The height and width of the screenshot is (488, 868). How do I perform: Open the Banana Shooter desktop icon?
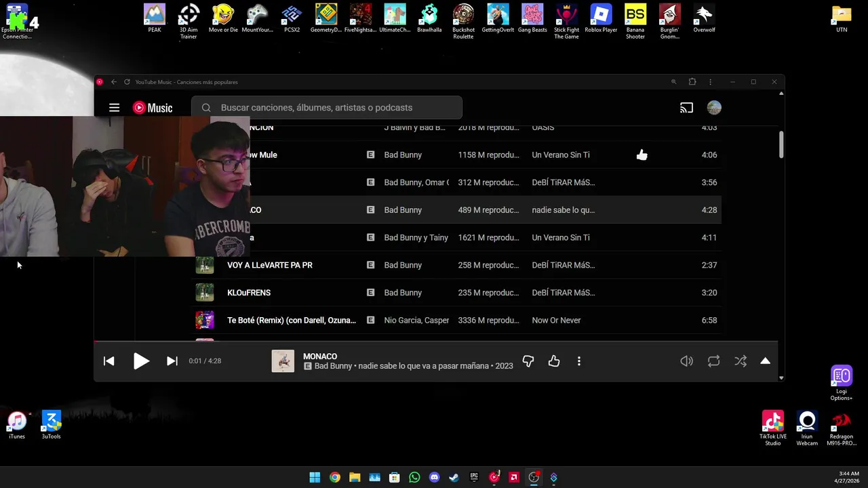coord(635,22)
